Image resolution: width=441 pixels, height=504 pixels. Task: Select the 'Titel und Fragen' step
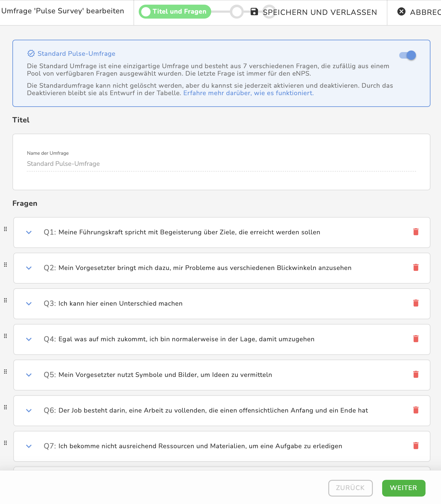click(x=175, y=12)
